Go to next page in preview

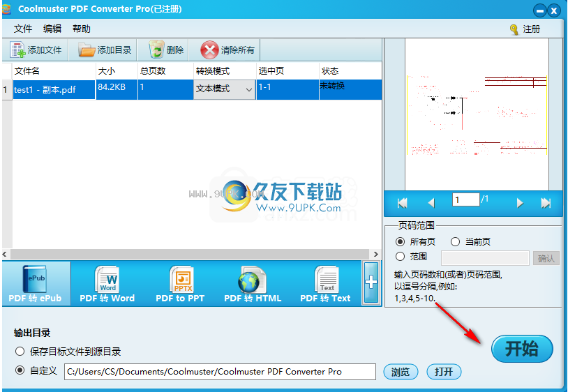coord(520,203)
